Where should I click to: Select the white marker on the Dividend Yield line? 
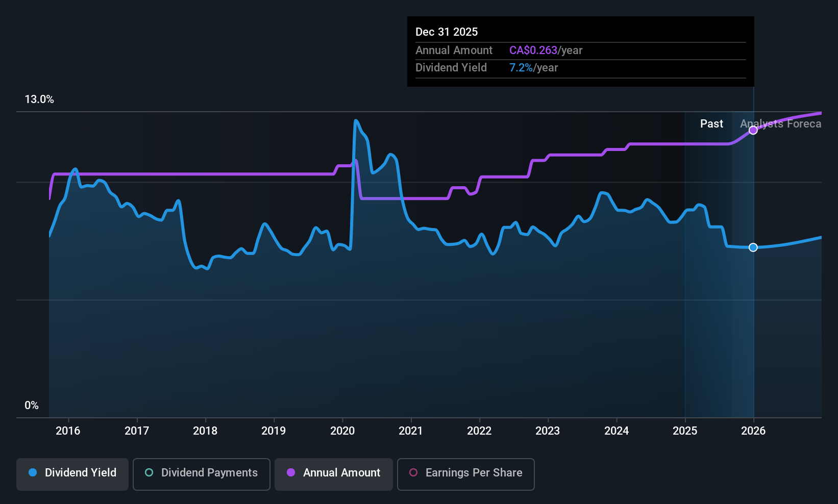(x=753, y=247)
